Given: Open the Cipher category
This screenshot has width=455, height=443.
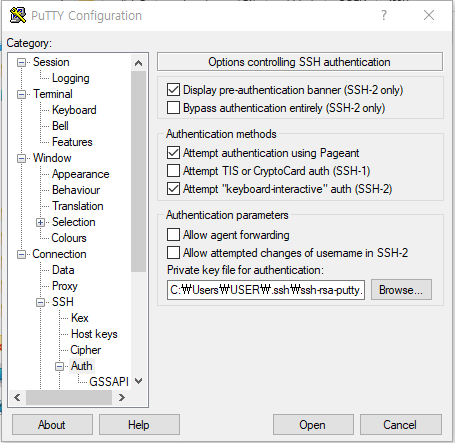Looking at the screenshot, I should coord(85,350).
